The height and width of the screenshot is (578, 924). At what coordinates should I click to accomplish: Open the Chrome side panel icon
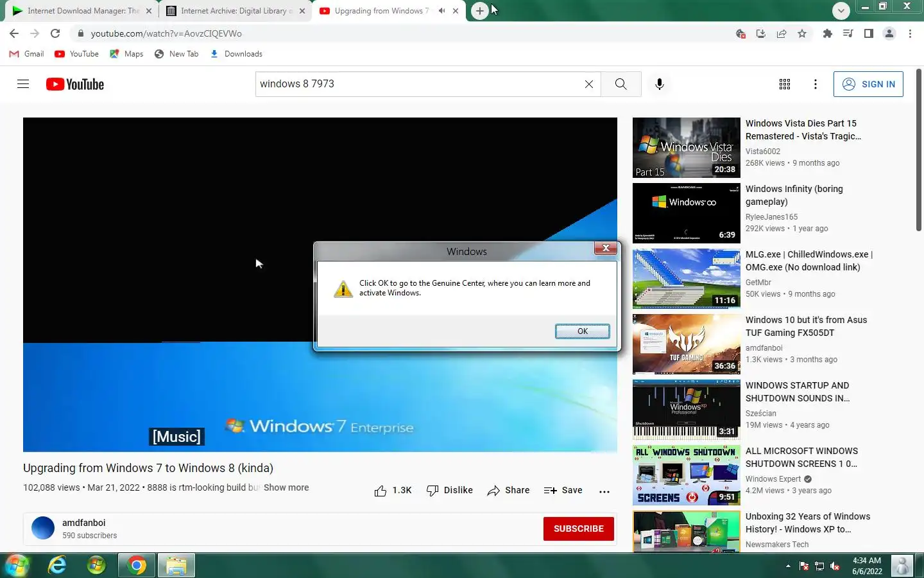869,33
